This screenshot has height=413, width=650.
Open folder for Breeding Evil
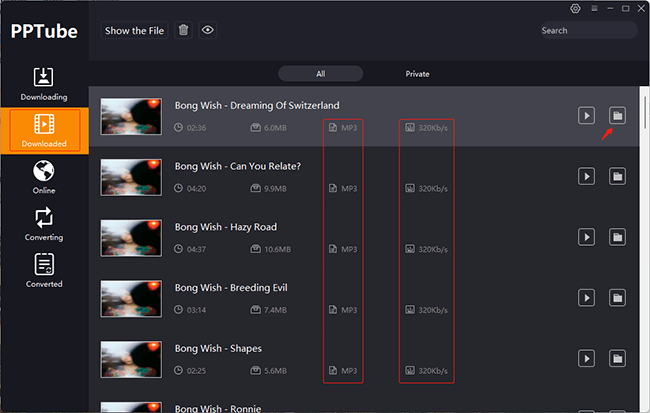pyautogui.click(x=617, y=298)
